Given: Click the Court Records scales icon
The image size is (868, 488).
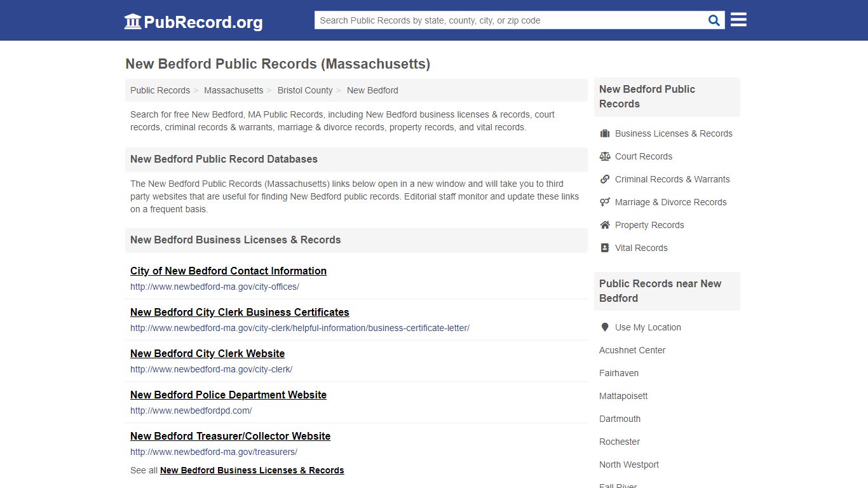Looking at the screenshot, I should click(605, 156).
